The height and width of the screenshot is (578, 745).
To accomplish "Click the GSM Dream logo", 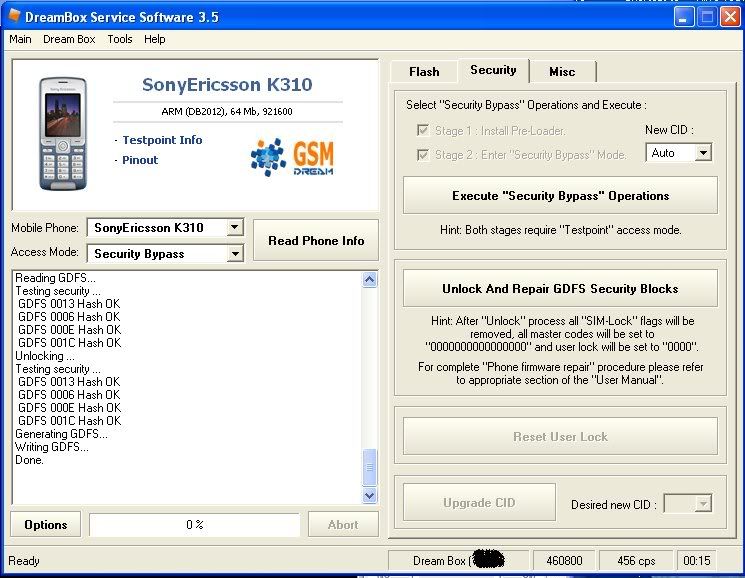I will coord(292,157).
